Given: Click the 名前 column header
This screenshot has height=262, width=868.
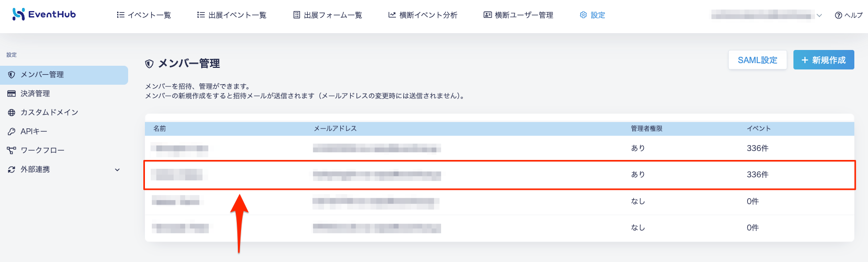Looking at the screenshot, I should pos(160,128).
